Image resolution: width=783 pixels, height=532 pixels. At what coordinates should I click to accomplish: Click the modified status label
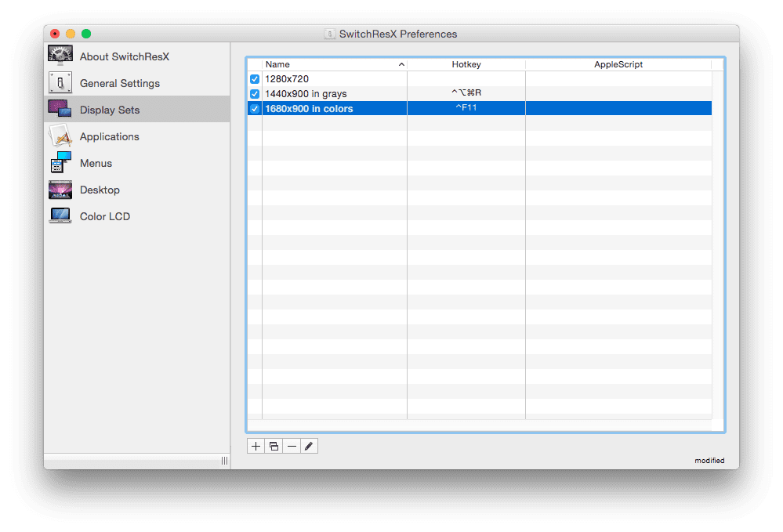709,460
